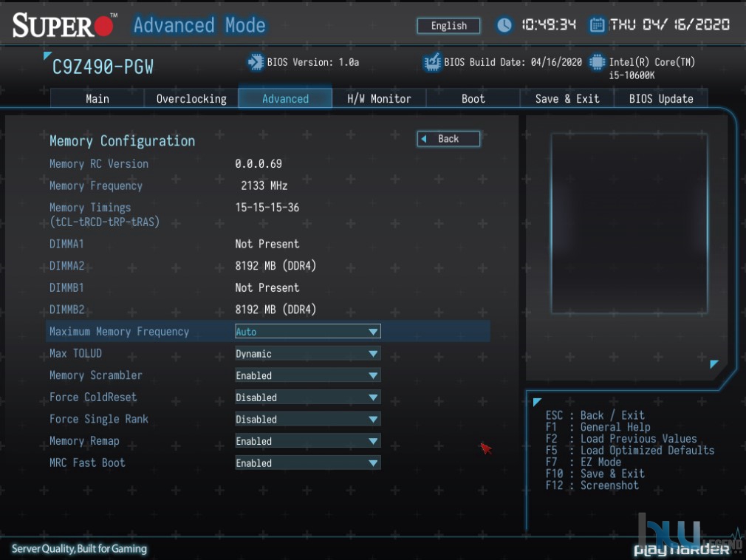Click the time display 10:49:34
Viewport: 746px width, 560px height.
coord(549,24)
